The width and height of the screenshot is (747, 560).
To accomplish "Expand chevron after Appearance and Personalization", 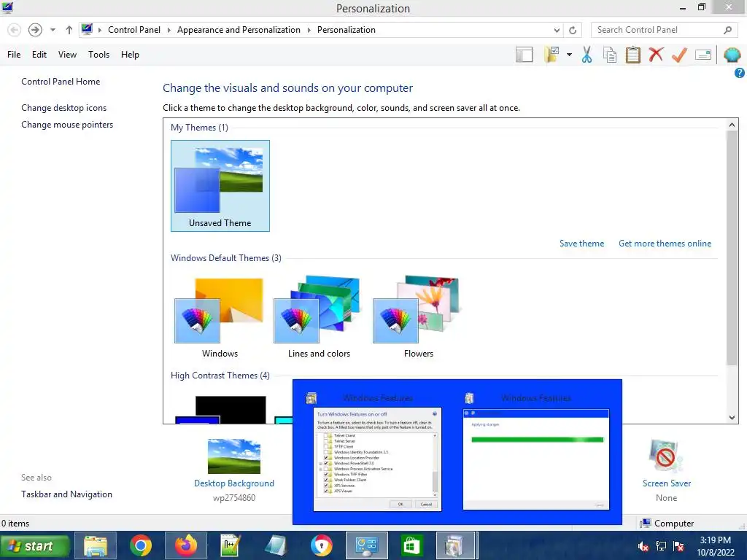I will coord(309,30).
